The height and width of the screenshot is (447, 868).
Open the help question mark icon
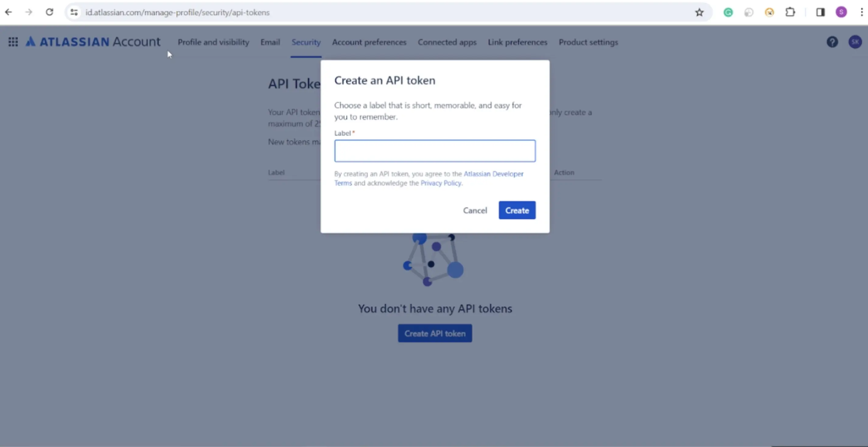coord(832,42)
